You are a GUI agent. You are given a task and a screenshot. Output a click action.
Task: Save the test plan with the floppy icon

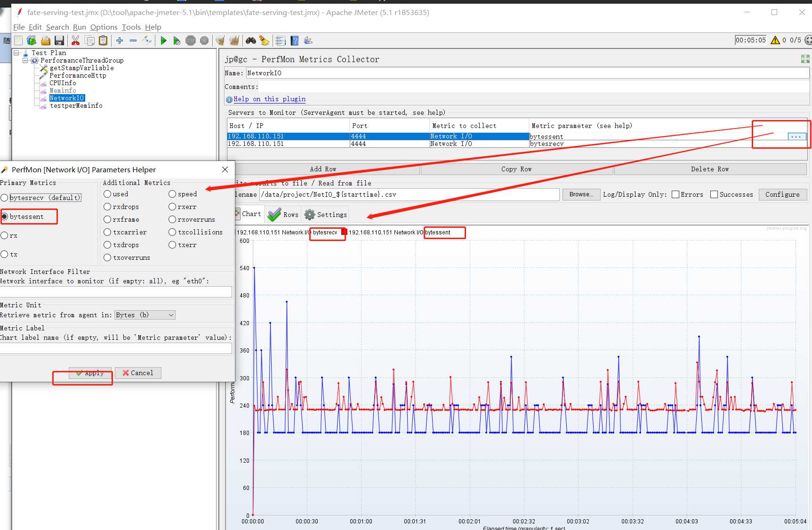coord(59,40)
